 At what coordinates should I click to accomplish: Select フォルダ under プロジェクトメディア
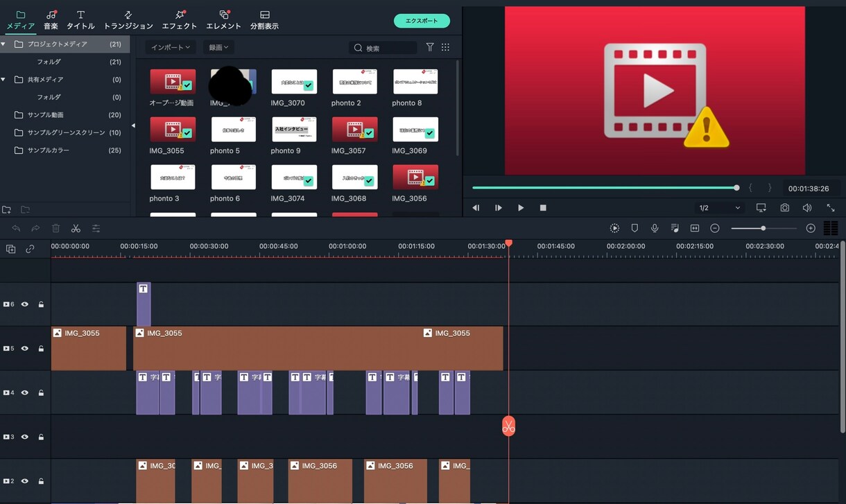(x=65, y=62)
